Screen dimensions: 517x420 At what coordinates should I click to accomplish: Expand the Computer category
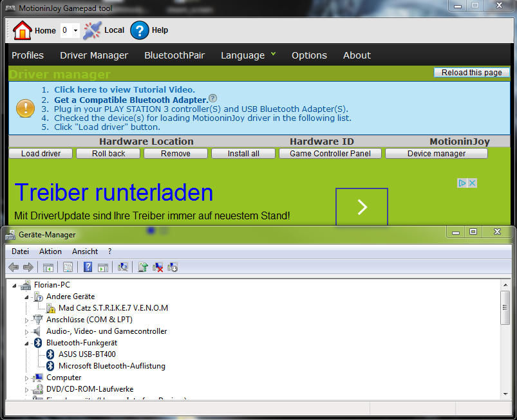pyautogui.click(x=26, y=378)
